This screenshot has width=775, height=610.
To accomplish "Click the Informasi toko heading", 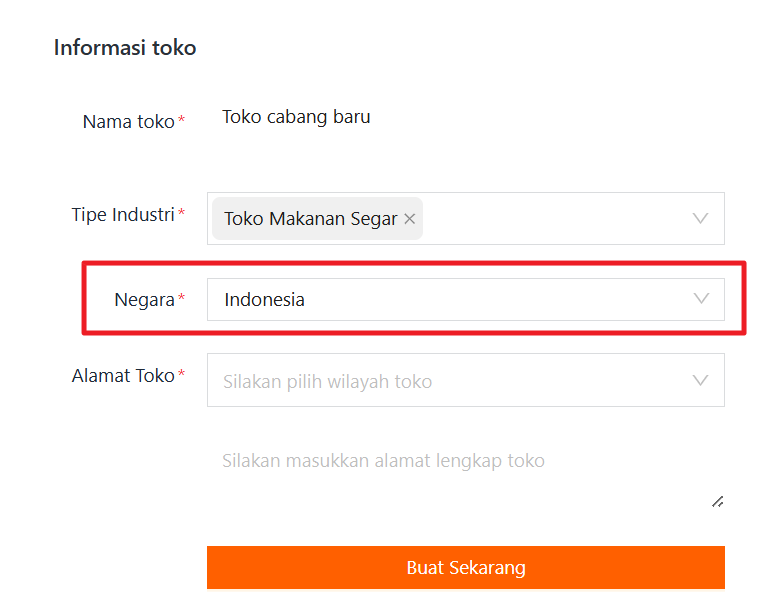I will (x=125, y=47).
